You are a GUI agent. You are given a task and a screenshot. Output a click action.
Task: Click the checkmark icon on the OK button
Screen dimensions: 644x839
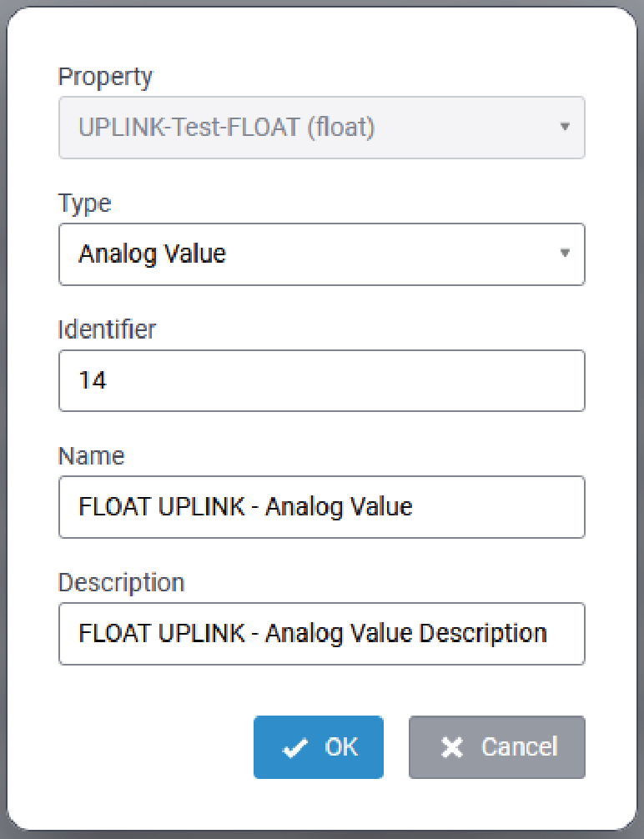point(294,748)
